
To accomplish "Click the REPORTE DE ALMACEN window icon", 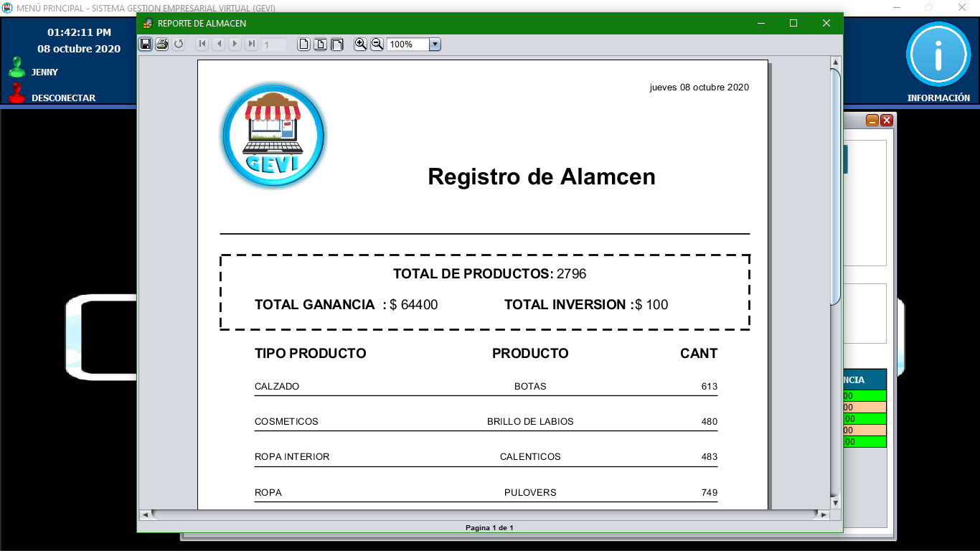I will point(148,23).
